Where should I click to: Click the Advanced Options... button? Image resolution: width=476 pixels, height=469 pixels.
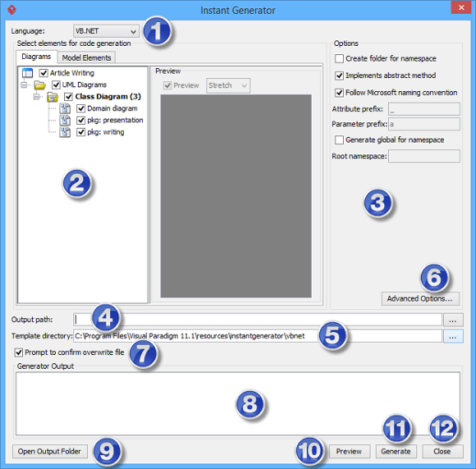tap(420, 298)
